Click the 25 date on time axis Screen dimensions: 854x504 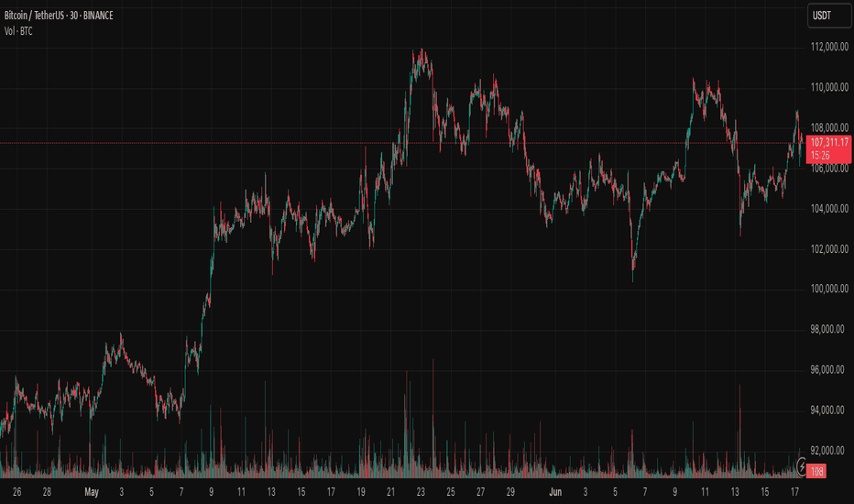451,492
